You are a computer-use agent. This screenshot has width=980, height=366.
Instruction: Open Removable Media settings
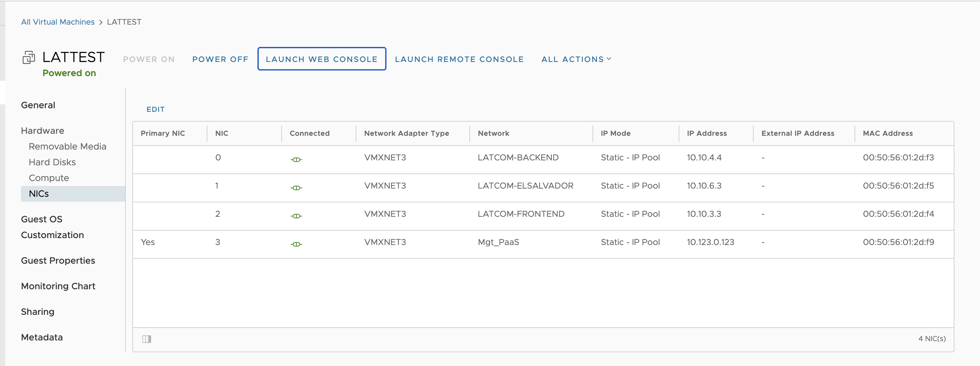[x=68, y=146]
